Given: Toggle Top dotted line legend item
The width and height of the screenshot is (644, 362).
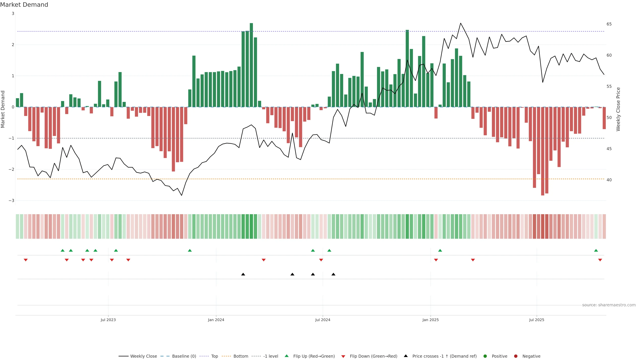Looking at the screenshot, I should click(x=214, y=356).
